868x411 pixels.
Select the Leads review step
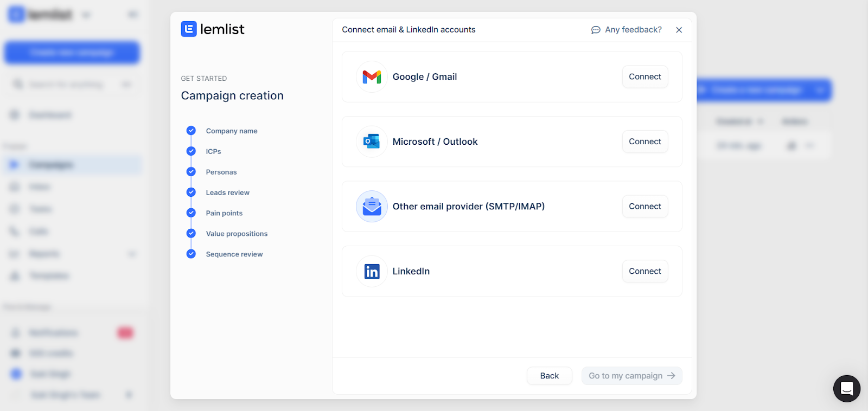[x=227, y=192]
